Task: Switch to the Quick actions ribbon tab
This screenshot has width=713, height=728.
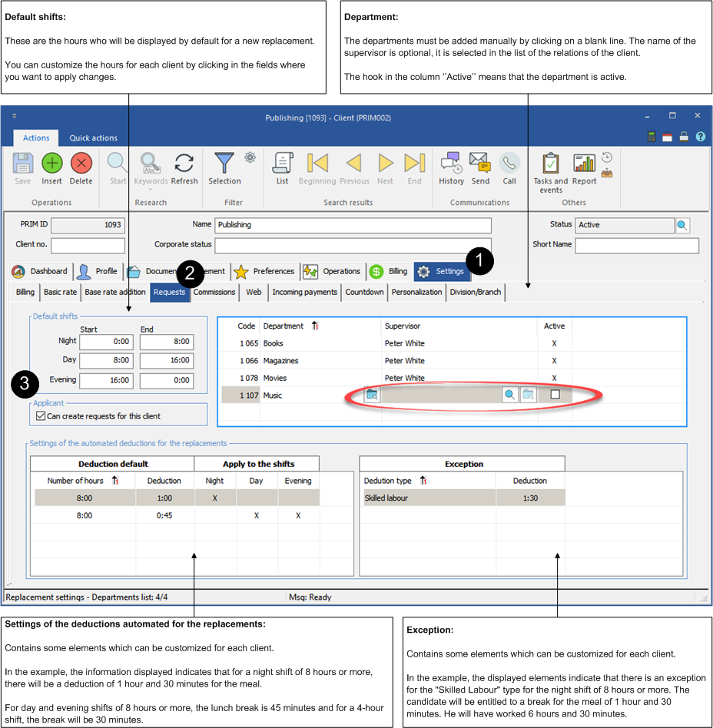Action: click(94, 138)
